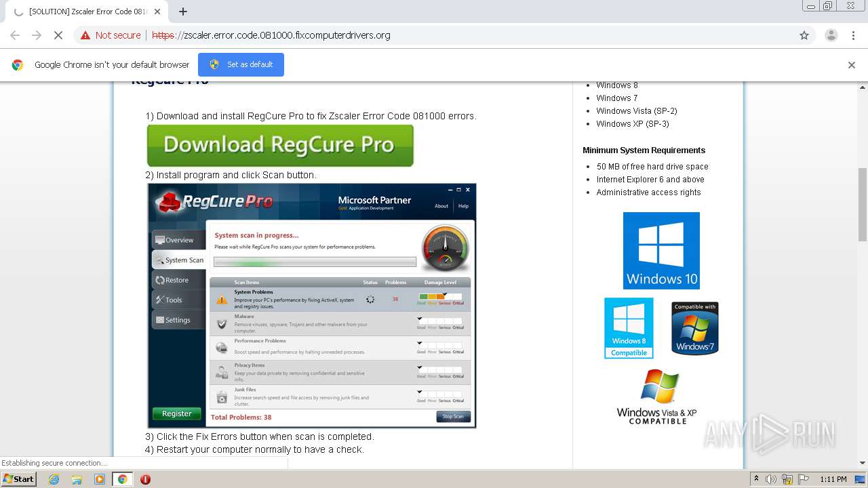Click step 4 Restart your computer text
This screenshot has width=868, height=488.
(254, 449)
